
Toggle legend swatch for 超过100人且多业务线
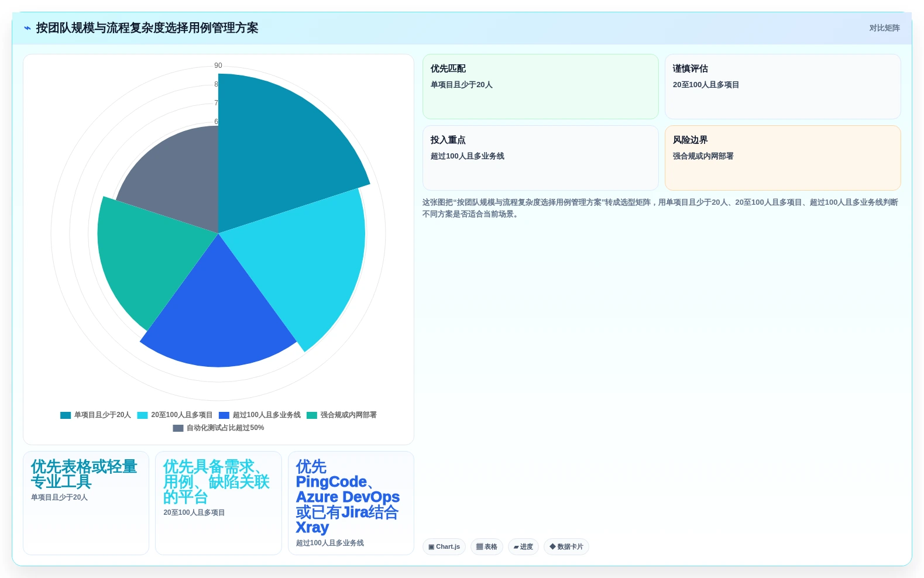[x=224, y=415]
